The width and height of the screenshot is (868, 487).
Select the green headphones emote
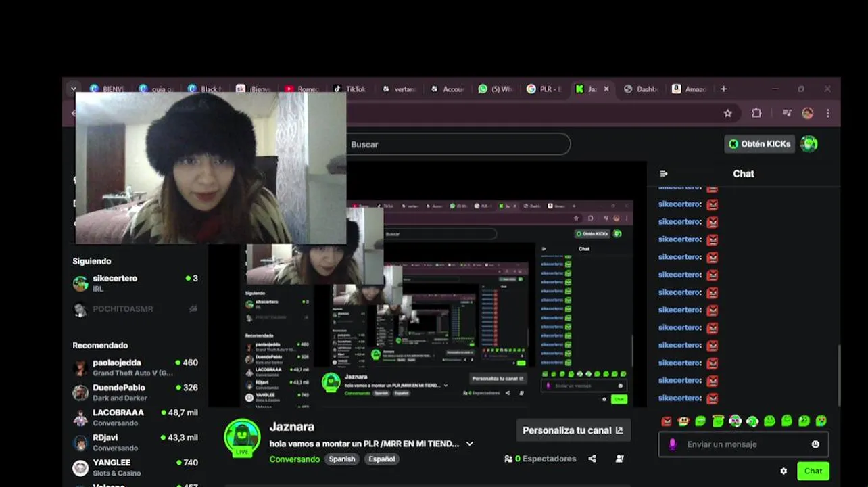[x=752, y=421]
